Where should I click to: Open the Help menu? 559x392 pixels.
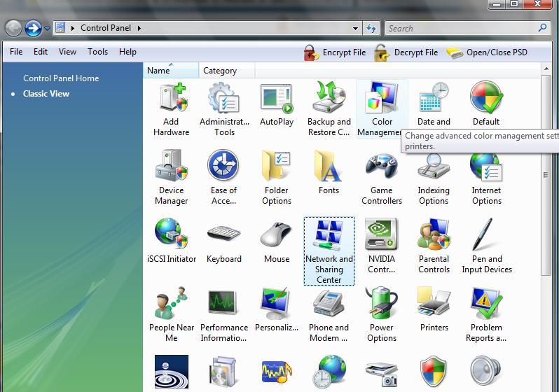127,52
